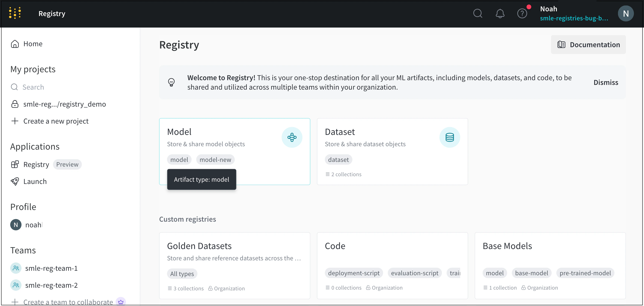Image resolution: width=644 pixels, height=306 pixels.
Task: Click the Weights & Biases logo icon
Action: pos(15,13)
